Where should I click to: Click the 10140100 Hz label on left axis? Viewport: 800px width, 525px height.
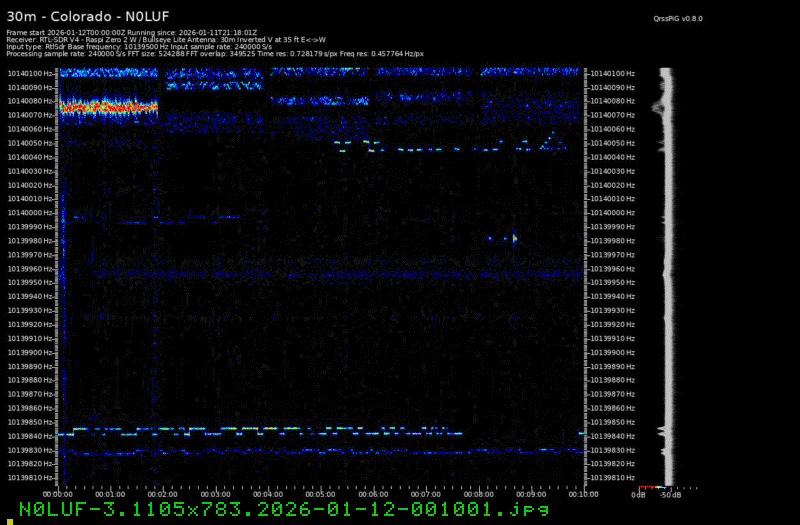pyautogui.click(x=32, y=73)
